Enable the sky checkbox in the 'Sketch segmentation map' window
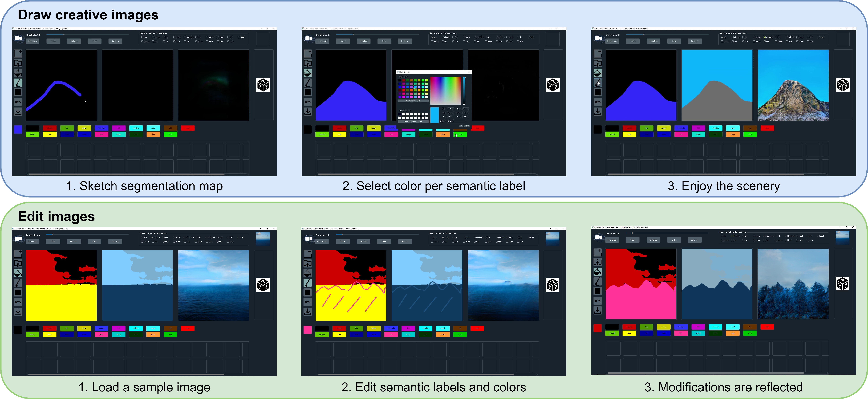 tap(143, 37)
